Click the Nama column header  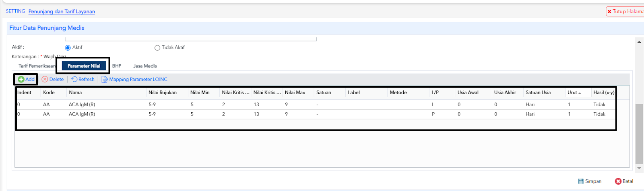pyautogui.click(x=75, y=92)
